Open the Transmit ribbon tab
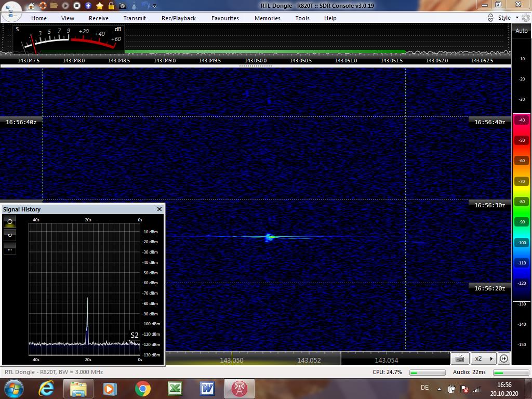Screen dimensions: 532x399 (x=135, y=18)
